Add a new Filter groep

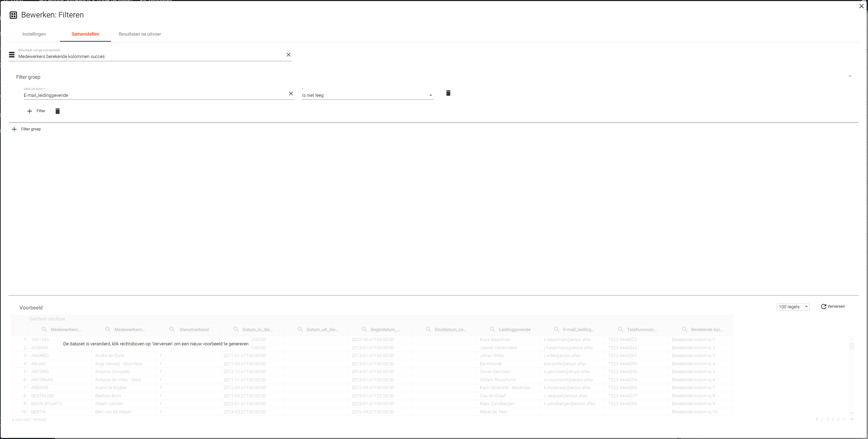click(x=27, y=129)
